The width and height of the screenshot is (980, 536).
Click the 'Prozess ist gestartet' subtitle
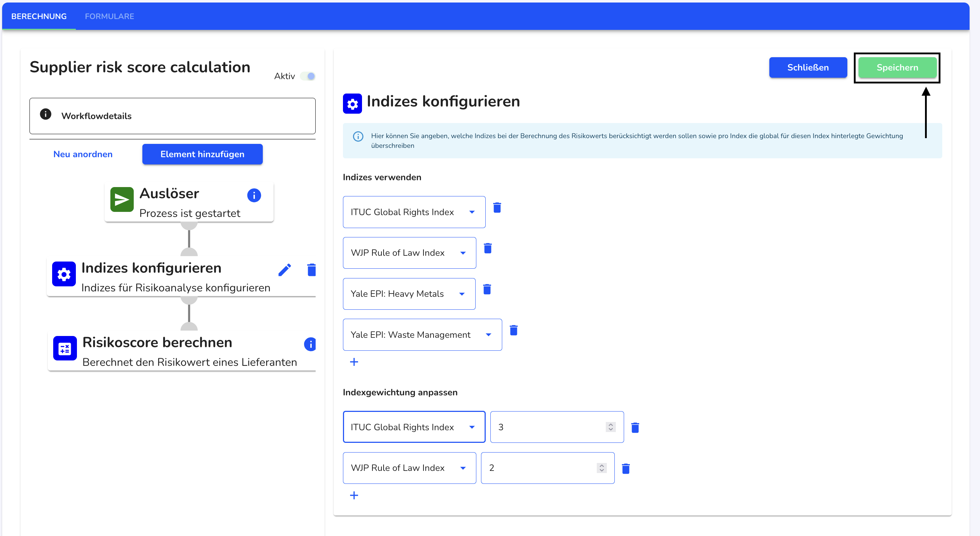click(190, 213)
